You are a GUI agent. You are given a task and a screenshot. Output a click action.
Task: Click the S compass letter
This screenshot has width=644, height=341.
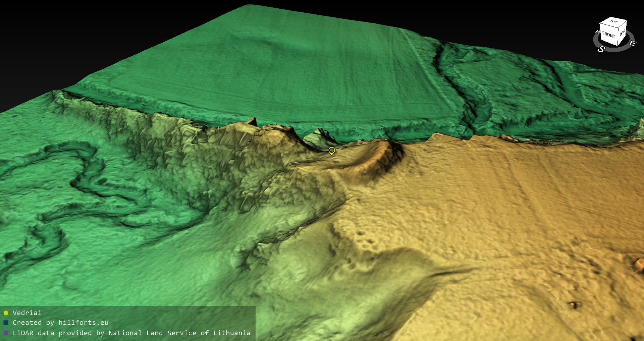tap(601, 49)
